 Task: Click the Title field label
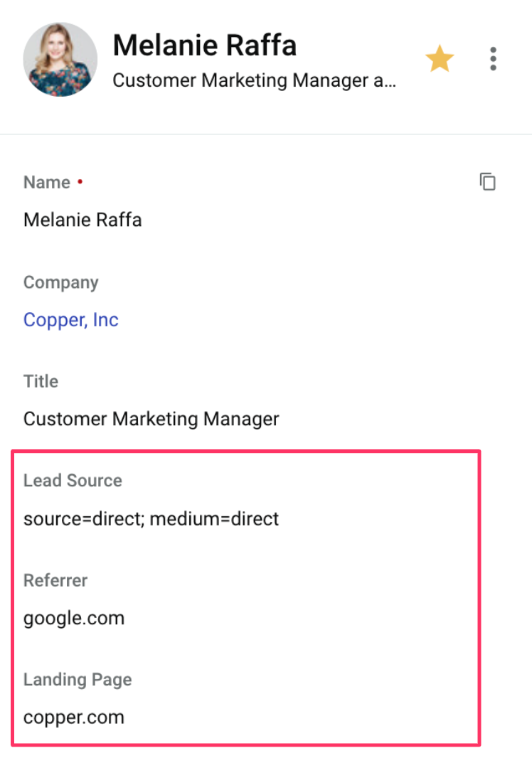pyautogui.click(x=41, y=382)
